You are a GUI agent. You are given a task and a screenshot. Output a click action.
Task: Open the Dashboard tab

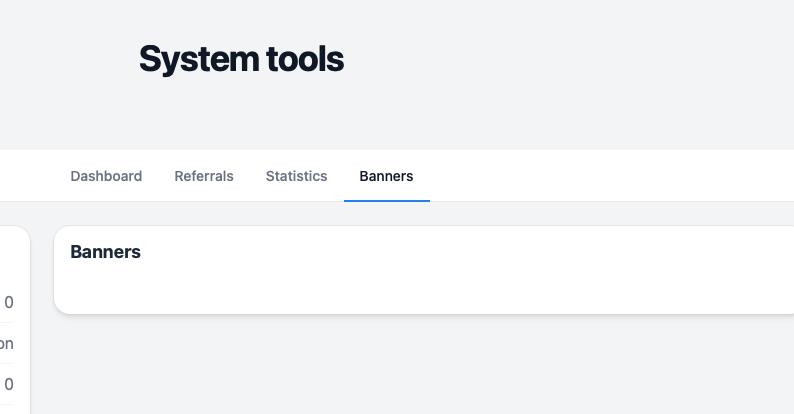tap(106, 176)
